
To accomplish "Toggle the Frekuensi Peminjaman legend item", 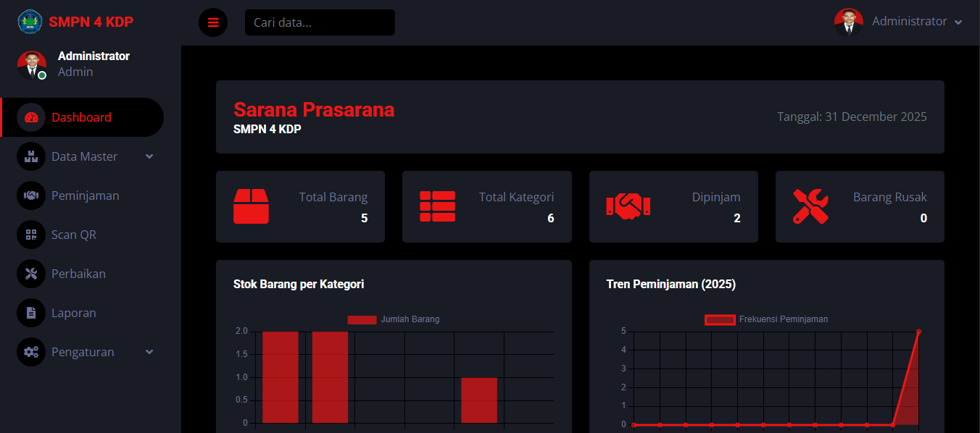I will coord(767,319).
